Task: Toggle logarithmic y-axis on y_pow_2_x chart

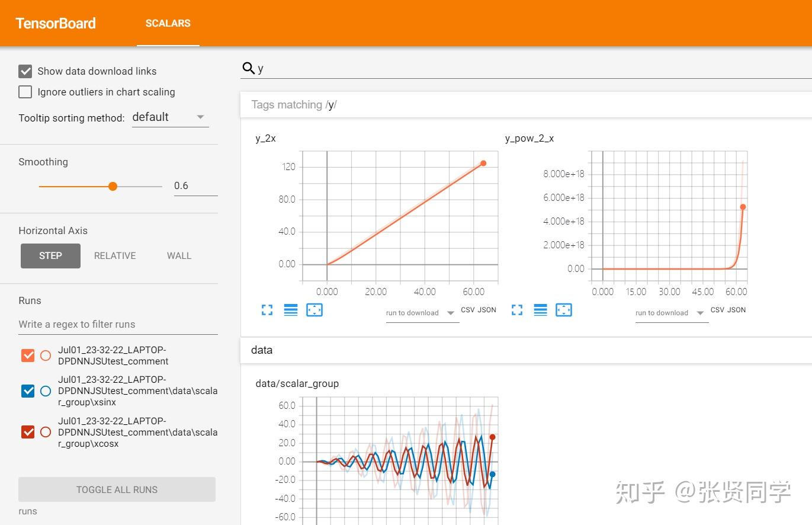Action: point(540,309)
